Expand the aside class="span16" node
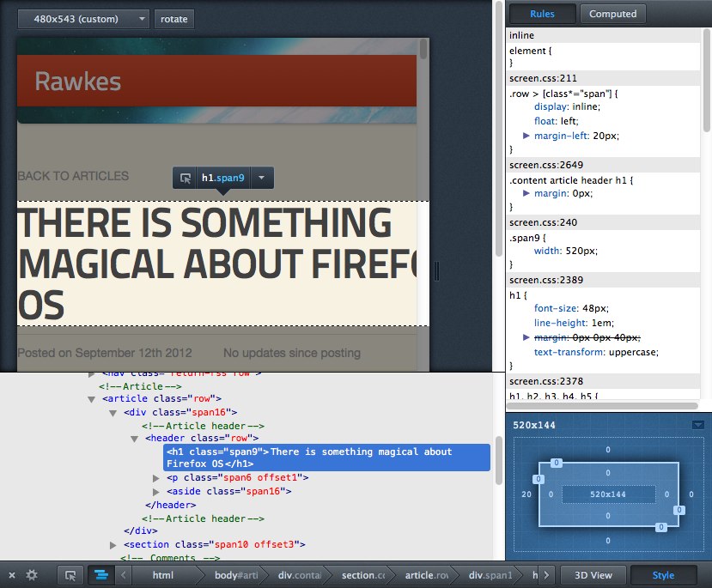 (155, 492)
